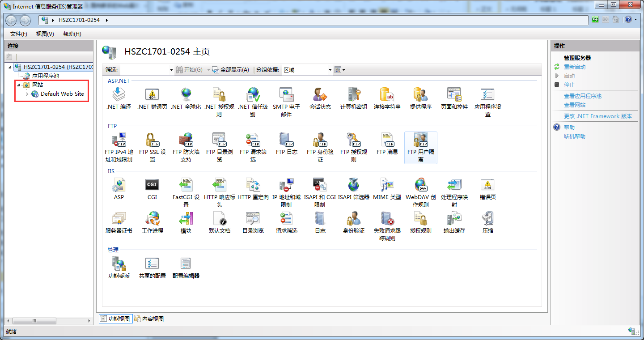
Task: Open the 功能委派 icon under 管理
Action: 119,264
